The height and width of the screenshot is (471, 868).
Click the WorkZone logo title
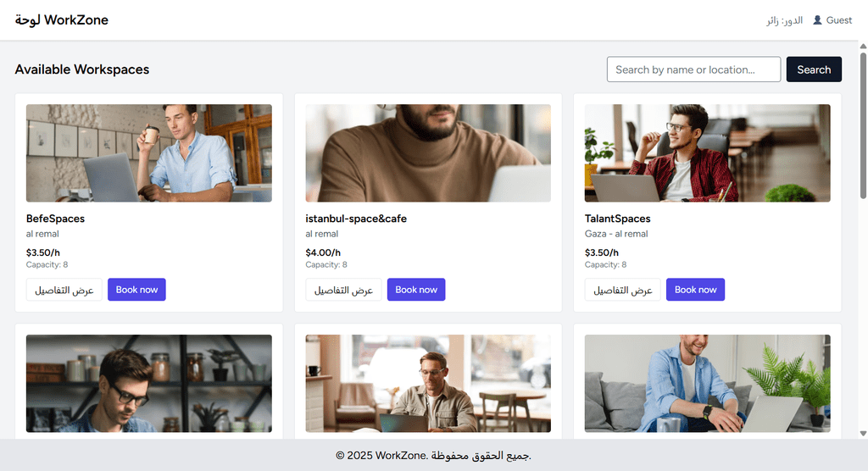(62, 20)
